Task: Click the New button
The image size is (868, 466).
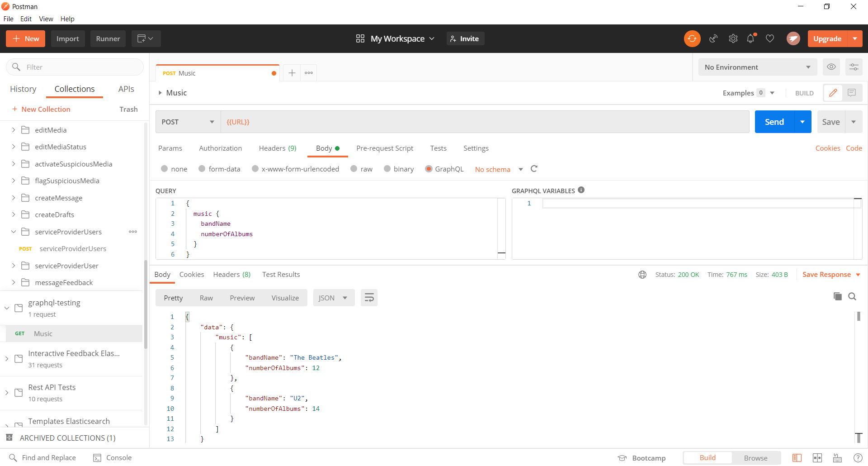Action: 26,38
